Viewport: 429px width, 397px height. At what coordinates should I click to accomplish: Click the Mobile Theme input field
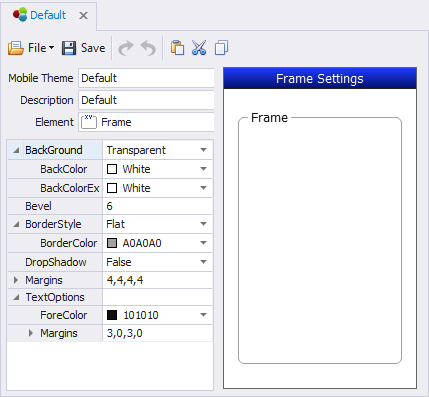tap(146, 78)
